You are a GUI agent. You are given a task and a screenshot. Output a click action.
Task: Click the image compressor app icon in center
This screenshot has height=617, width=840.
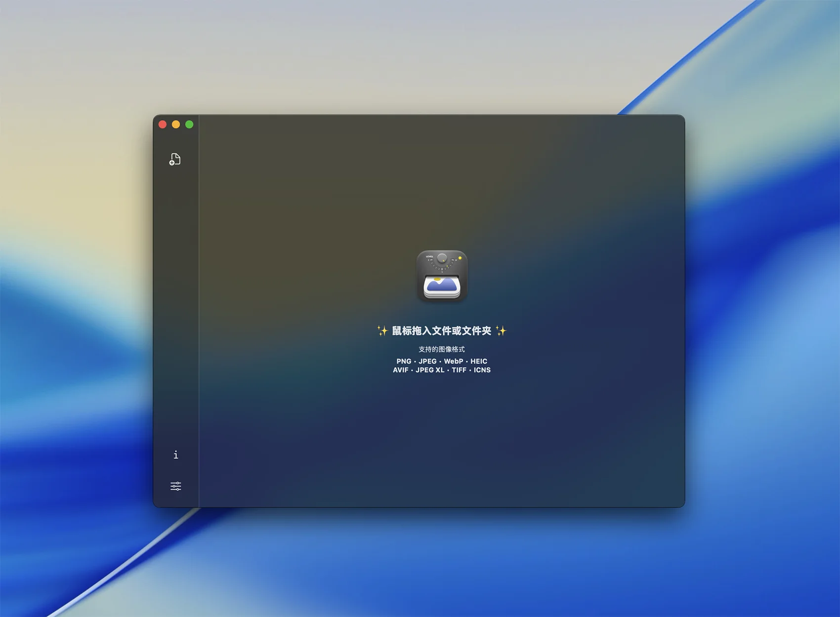pyautogui.click(x=442, y=276)
